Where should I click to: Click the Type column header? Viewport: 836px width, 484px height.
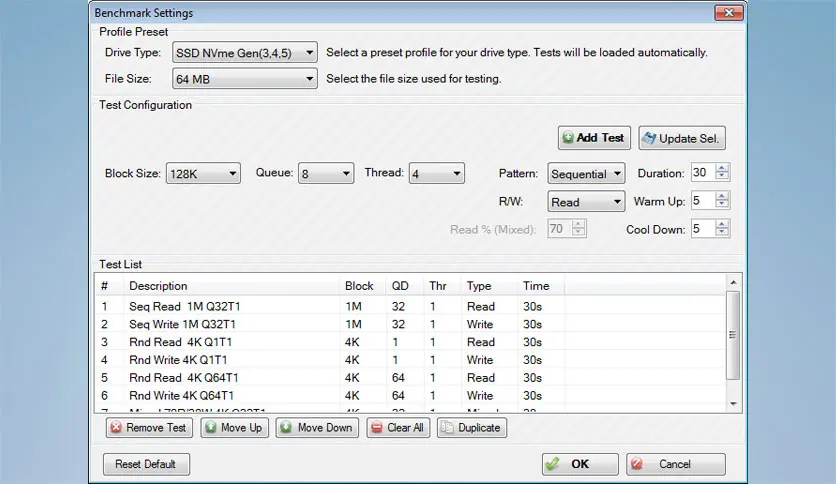489,286
